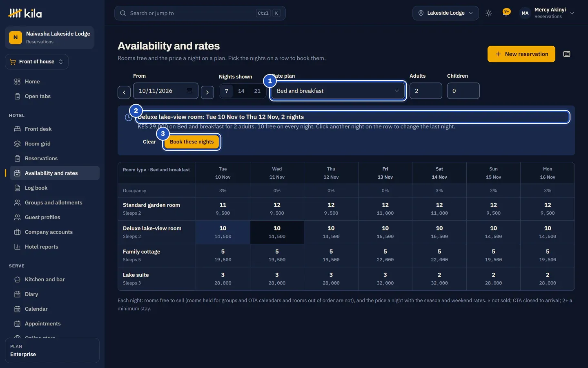Open the notifications bubble showing 9+

[x=506, y=12]
